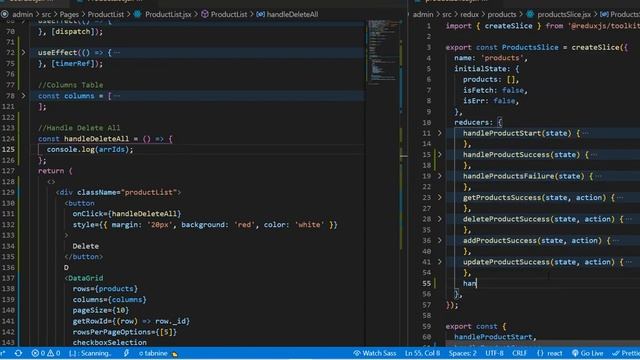Click the src breadcrumb in left editor
The width and height of the screenshot is (640, 360).
pyautogui.click(x=46, y=14)
